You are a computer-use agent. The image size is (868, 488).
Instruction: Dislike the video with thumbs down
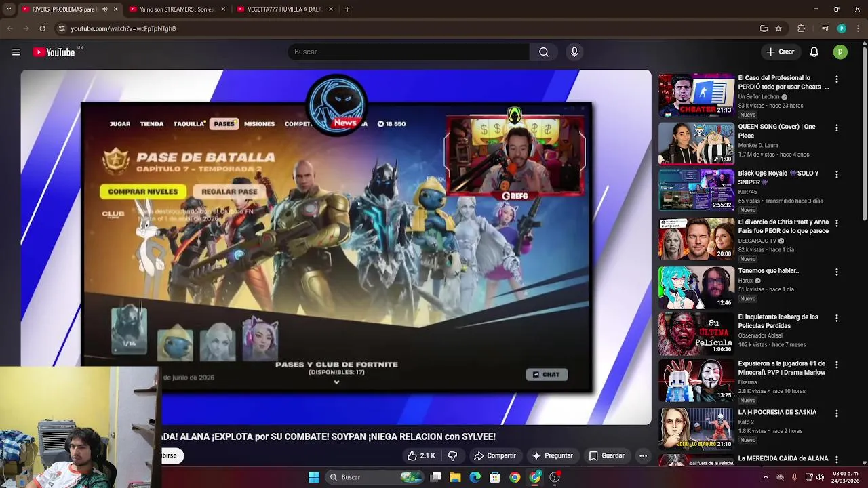[453, 455]
